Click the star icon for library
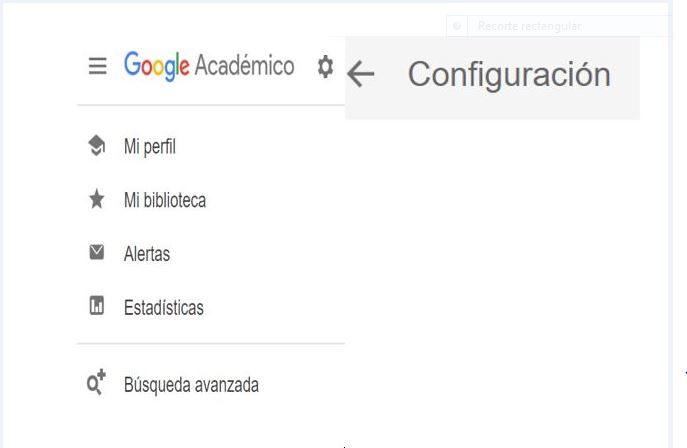The image size is (687, 448). click(x=97, y=199)
